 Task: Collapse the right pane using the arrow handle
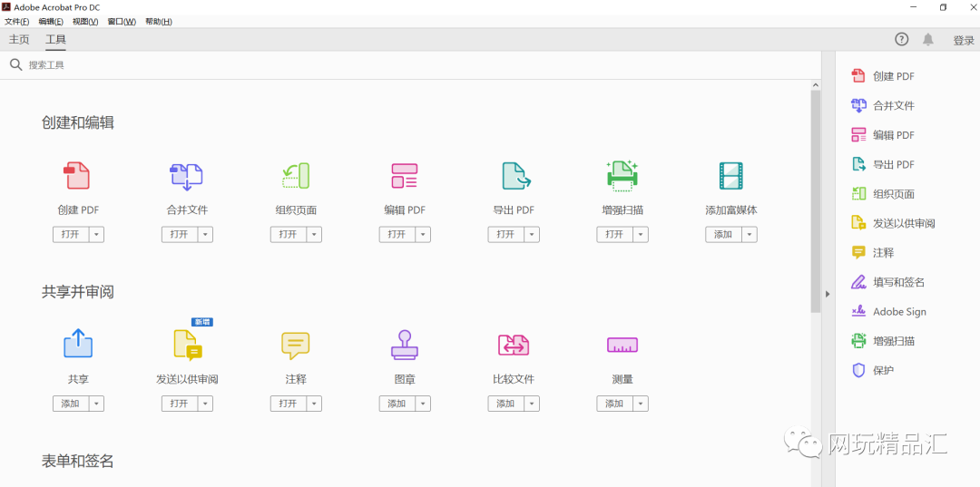tap(828, 294)
